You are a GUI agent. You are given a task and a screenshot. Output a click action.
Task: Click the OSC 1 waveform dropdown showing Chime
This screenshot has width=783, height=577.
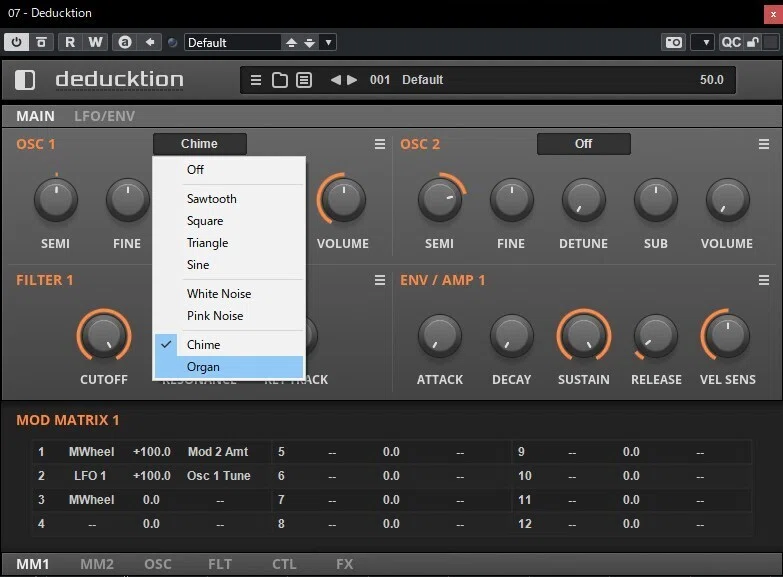pos(200,144)
